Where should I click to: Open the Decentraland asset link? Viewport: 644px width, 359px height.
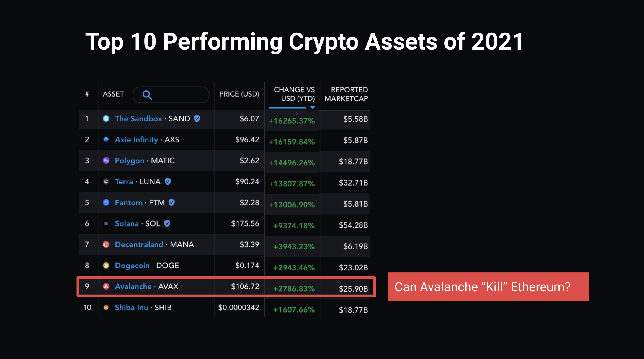point(139,244)
